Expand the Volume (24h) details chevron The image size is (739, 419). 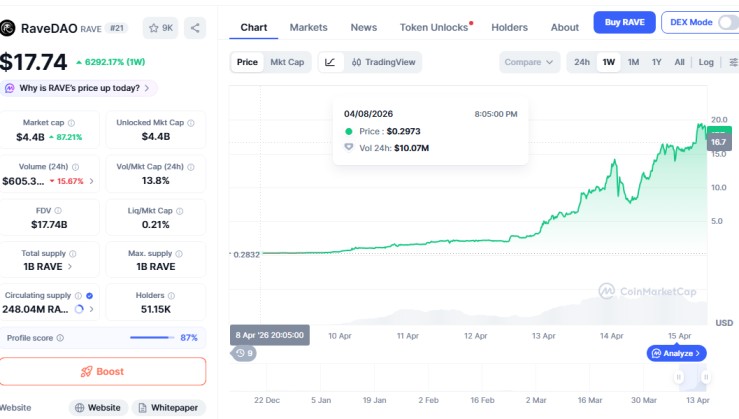pos(92,181)
